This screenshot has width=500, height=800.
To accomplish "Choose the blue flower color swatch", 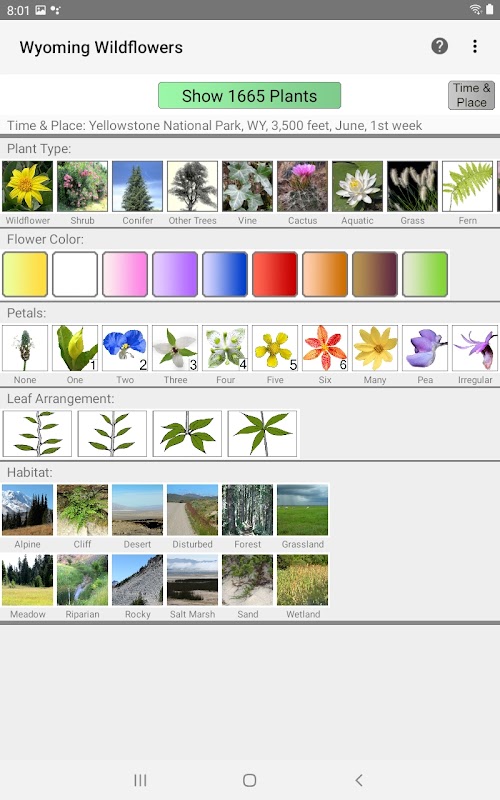I will point(225,274).
